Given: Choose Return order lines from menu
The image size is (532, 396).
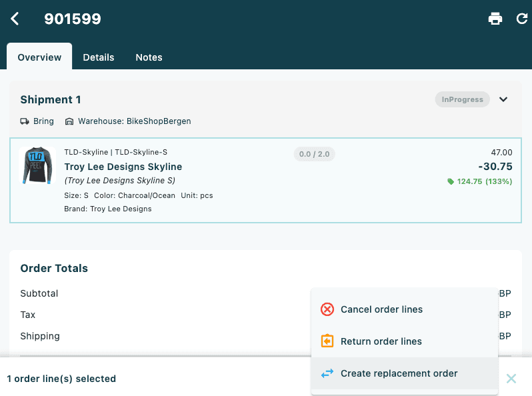Looking at the screenshot, I should click(405, 341).
